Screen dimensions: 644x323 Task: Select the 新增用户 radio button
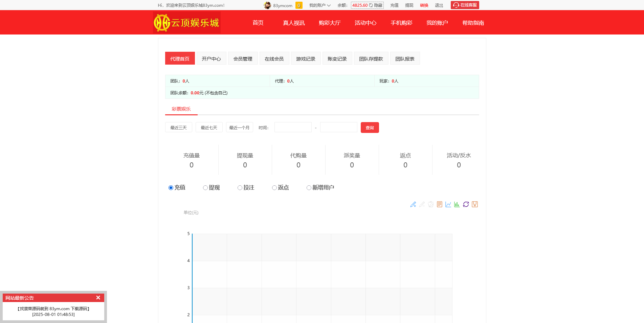point(309,188)
